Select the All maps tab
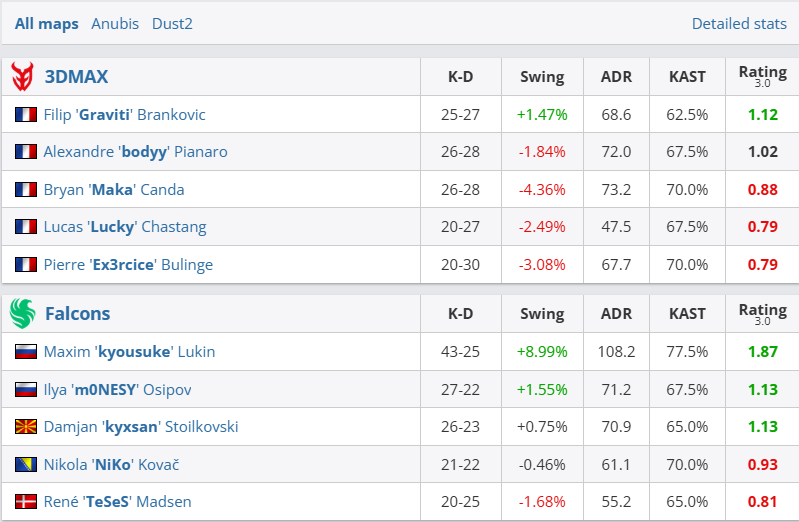The image size is (799, 522). tap(47, 23)
